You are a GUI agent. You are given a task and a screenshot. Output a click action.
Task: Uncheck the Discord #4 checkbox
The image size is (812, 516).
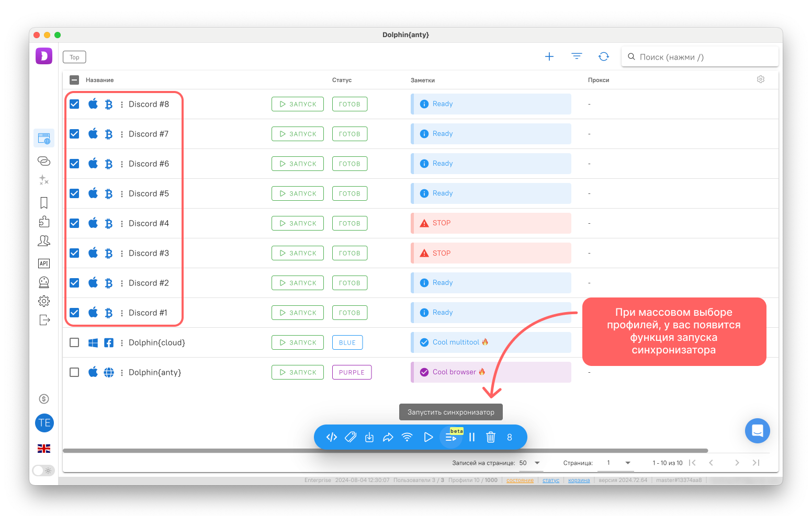point(74,223)
